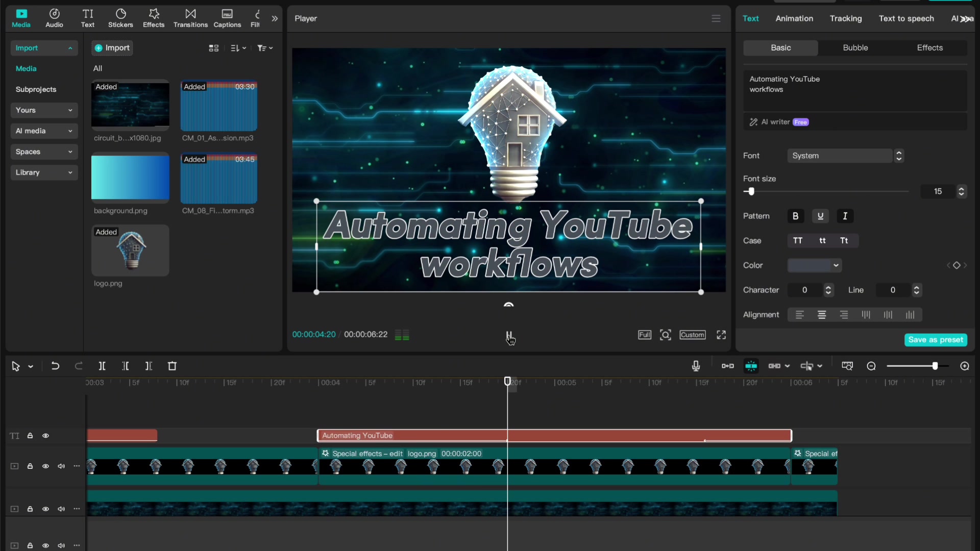Screen dimensions: 980x551
Task: Open the text Color swatch picker
Action: click(x=815, y=265)
